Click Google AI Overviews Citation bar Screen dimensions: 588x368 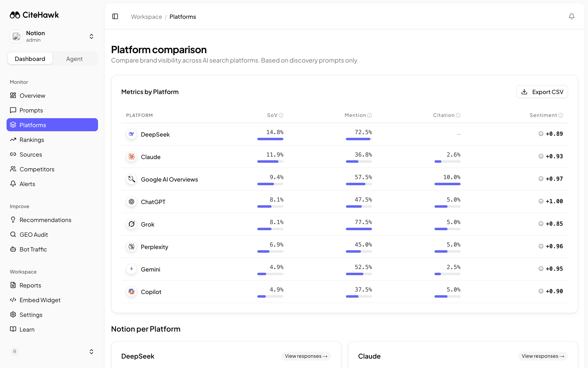[447, 184]
